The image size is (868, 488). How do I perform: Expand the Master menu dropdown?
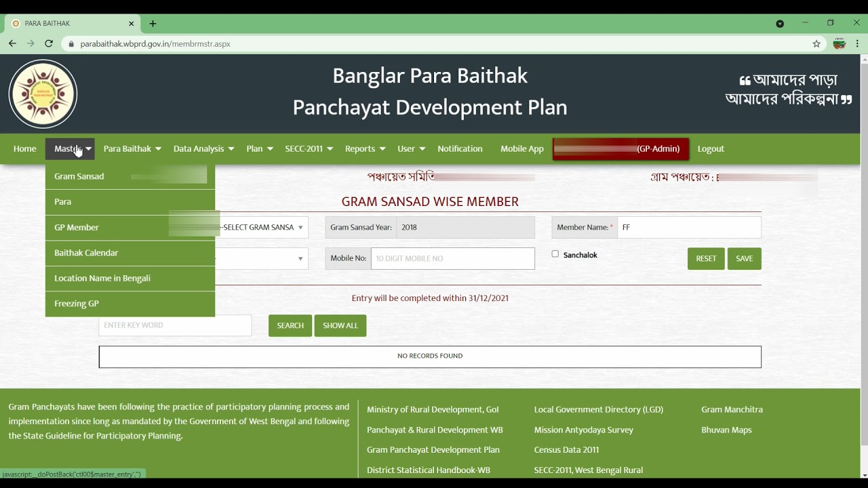(x=70, y=148)
